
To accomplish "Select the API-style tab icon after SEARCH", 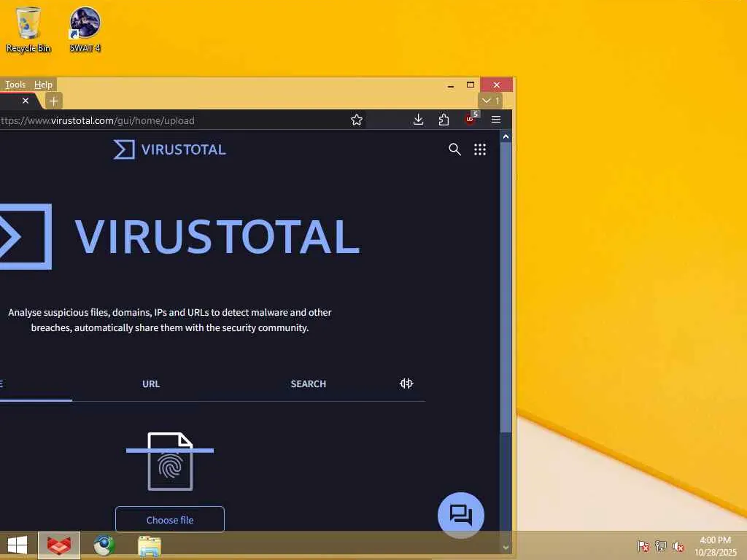I will coord(406,384).
